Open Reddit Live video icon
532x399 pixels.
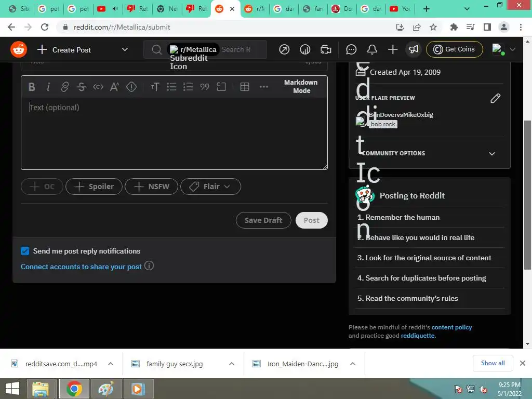tap(326, 49)
